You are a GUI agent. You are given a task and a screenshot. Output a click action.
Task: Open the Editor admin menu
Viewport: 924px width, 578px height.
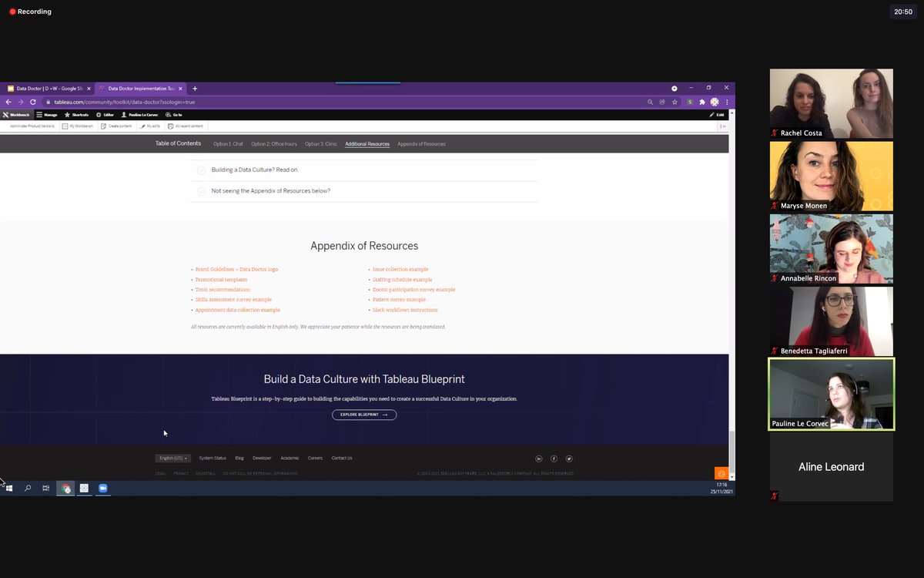[x=105, y=115]
